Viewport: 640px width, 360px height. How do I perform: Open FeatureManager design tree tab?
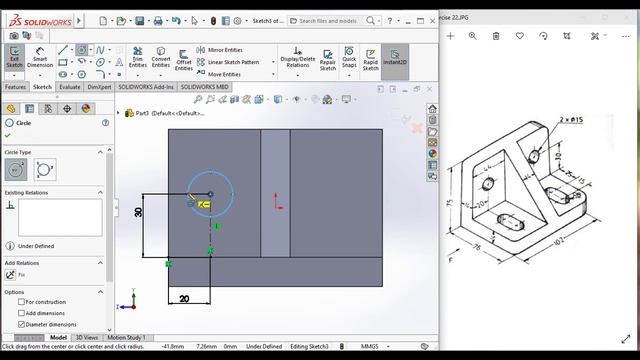coord(11,109)
